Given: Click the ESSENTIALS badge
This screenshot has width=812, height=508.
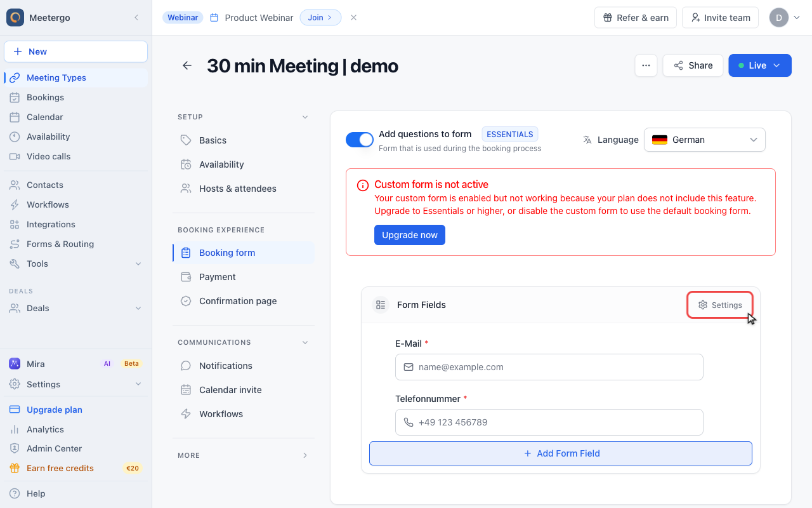Looking at the screenshot, I should click(510, 134).
